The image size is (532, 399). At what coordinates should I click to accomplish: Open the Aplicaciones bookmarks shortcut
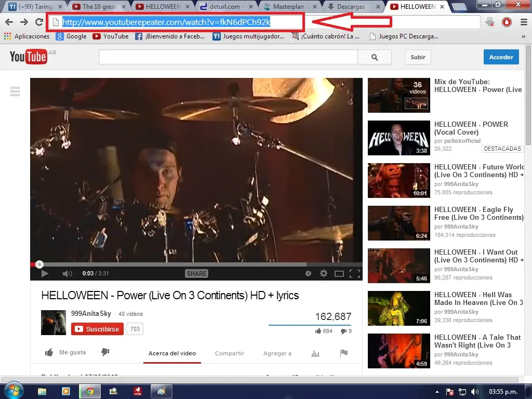click(x=26, y=36)
